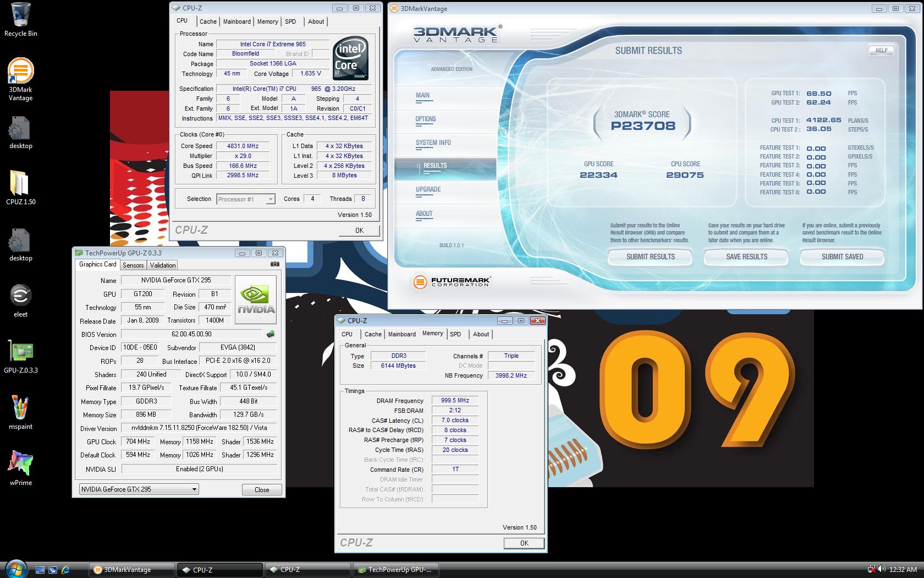Click the 3DMarkVantage taskbar button

[132, 570]
